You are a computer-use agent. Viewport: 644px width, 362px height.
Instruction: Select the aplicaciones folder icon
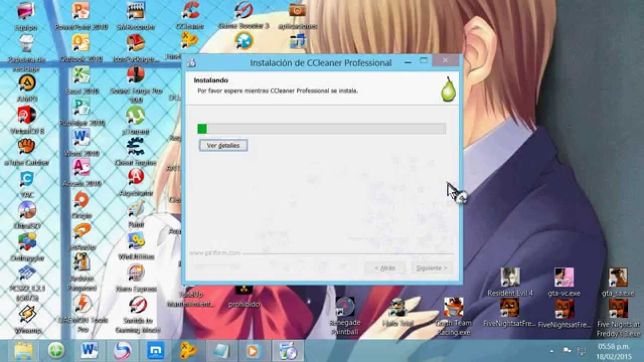coord(298,16)
